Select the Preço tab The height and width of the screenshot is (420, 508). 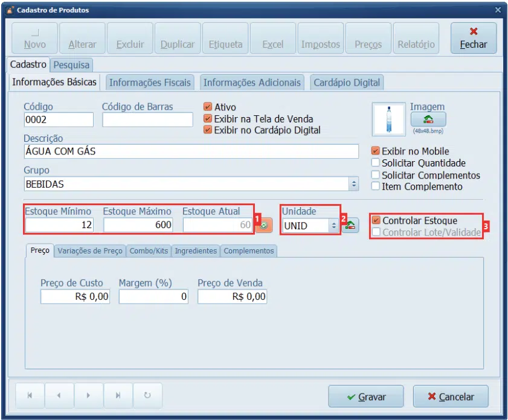point(40,250)
